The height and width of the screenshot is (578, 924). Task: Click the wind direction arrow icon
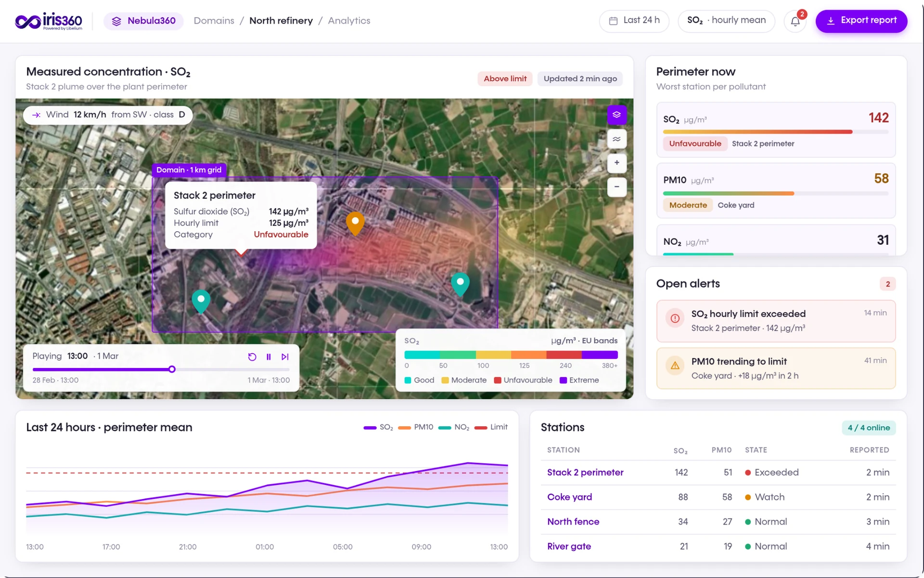click(x=36, y=115)
